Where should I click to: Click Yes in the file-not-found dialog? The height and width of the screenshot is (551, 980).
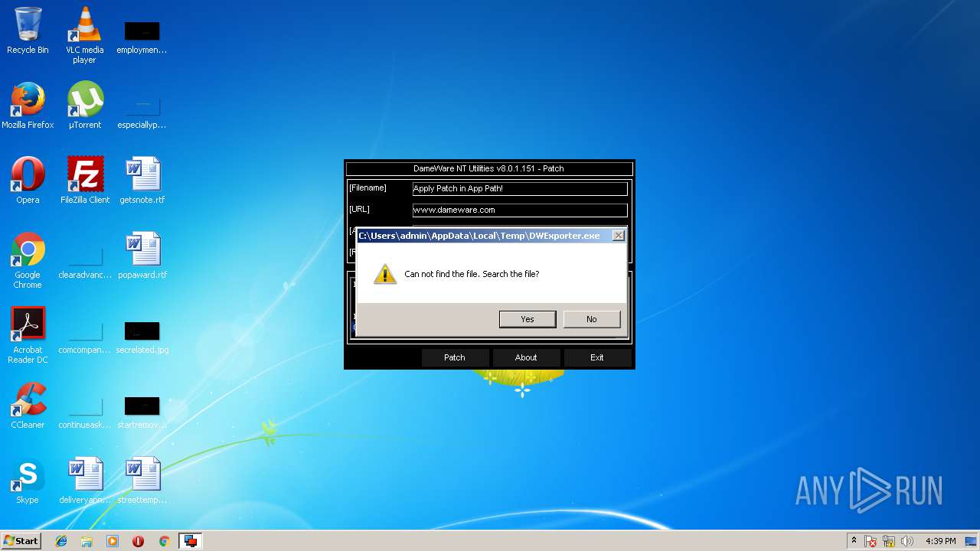[528, 319]
